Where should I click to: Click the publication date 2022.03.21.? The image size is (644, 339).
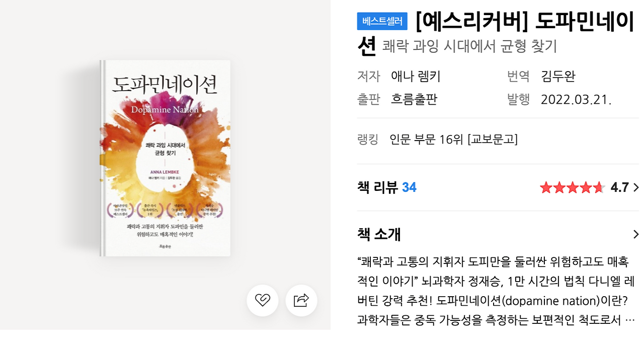click(576, 99)
